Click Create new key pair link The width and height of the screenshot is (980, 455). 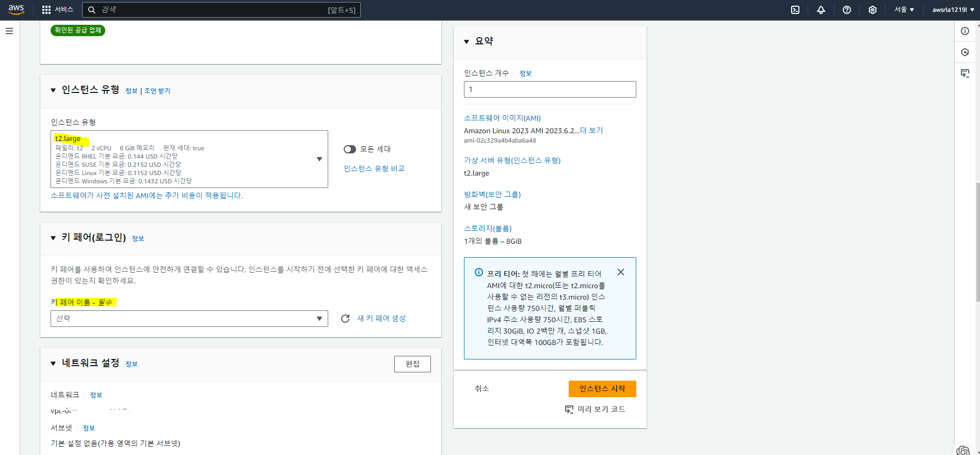[381, 319]
